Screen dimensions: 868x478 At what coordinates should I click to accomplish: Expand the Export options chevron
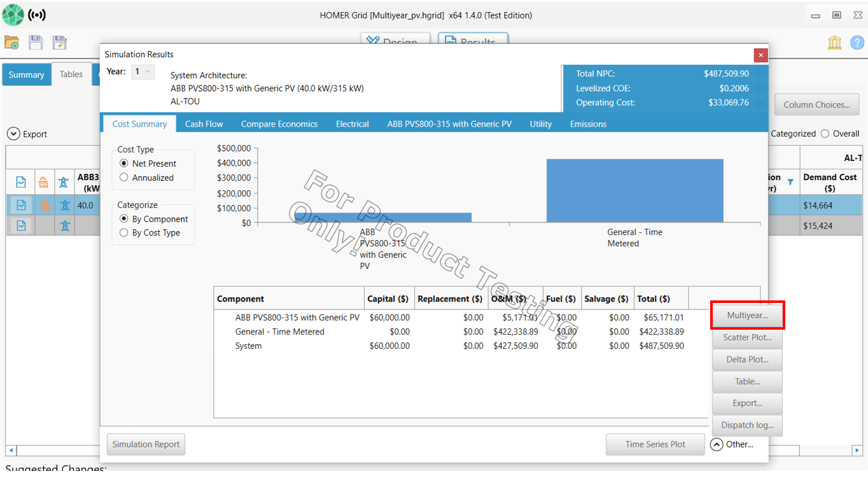click(13, 134)
